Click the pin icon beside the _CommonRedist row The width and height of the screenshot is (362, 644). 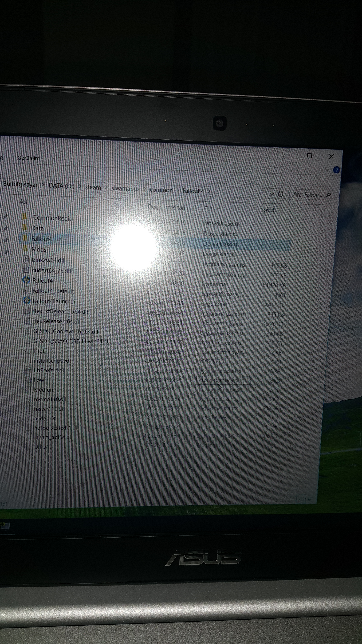[5, 217]
